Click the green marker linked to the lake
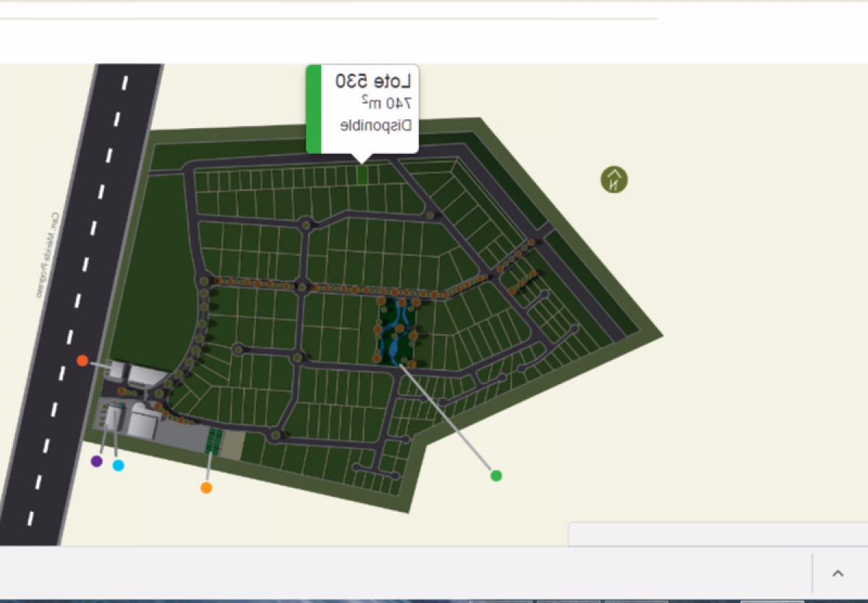This screenshot has height=603, width=868. [496, 476]
